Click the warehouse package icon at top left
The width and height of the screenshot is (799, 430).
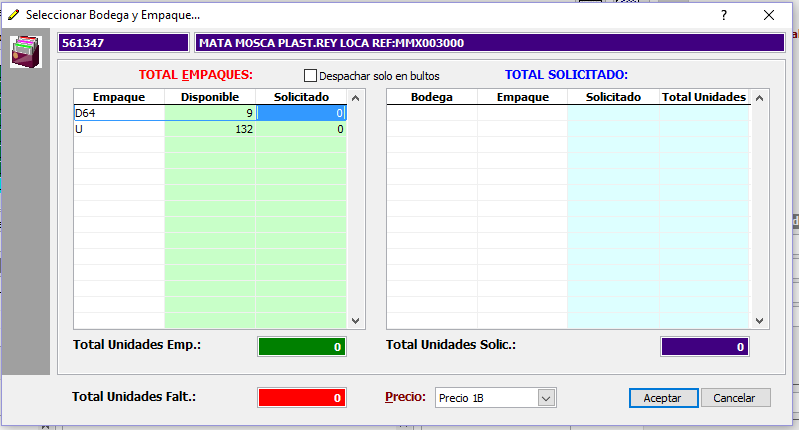[x=23, y=51]
